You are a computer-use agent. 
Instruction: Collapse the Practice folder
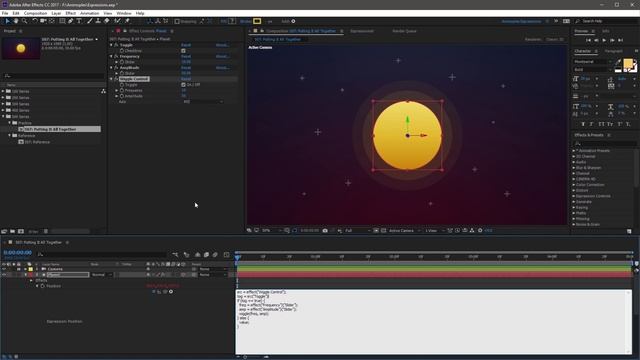point(10,123)
